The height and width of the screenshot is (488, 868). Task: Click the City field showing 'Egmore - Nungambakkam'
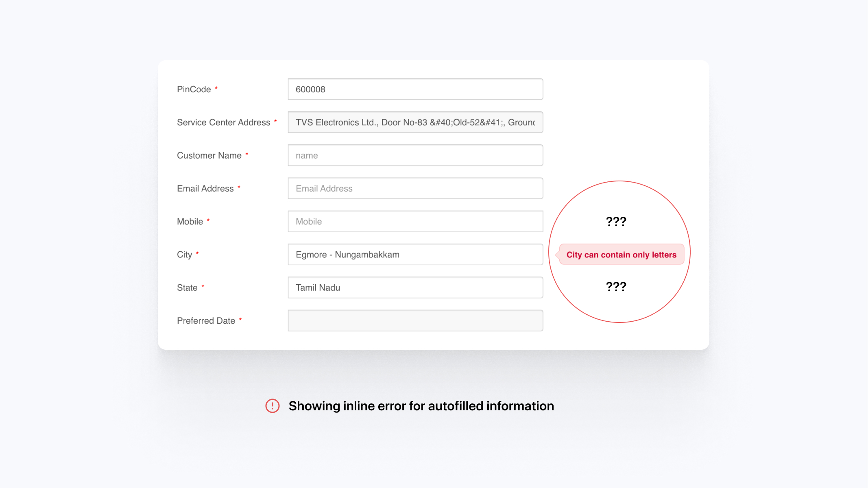(x=415, y=254)
